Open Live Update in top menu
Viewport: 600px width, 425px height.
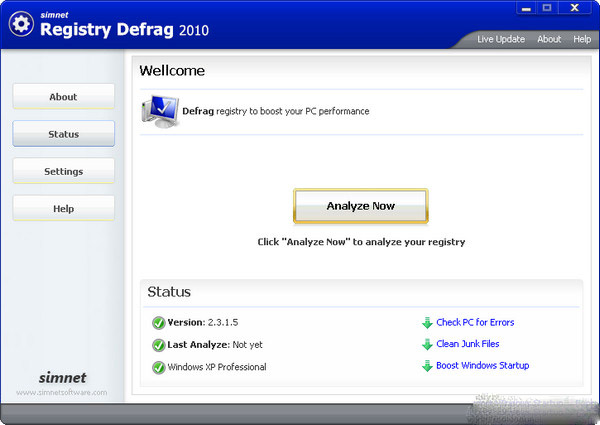[x=501, y=39]
